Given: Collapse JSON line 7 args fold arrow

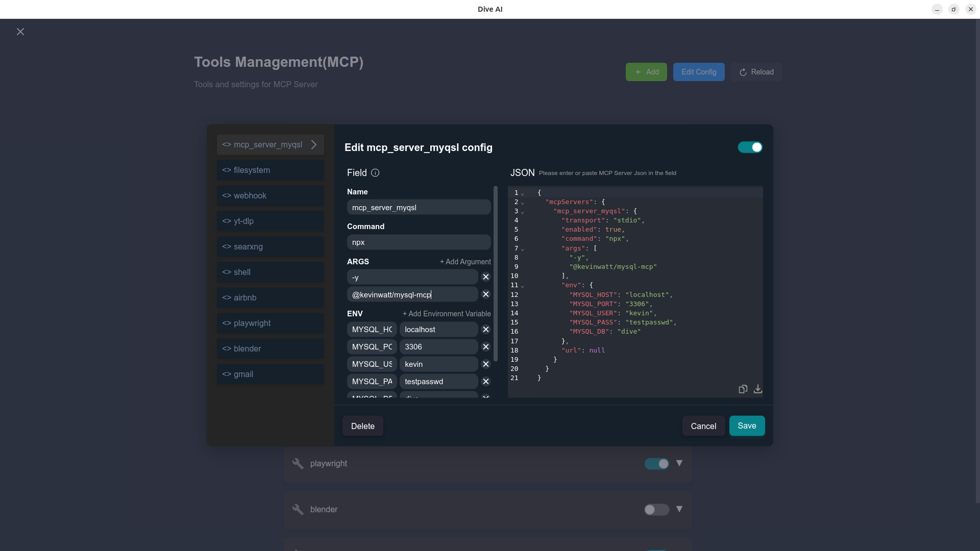Looking at the screenshot, I should 523,249.
